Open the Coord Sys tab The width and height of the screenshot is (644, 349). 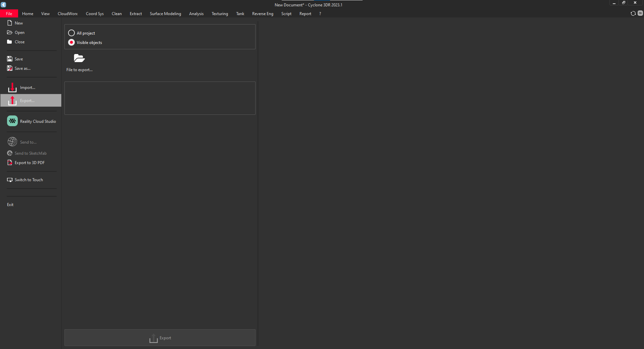click(95, 14)
